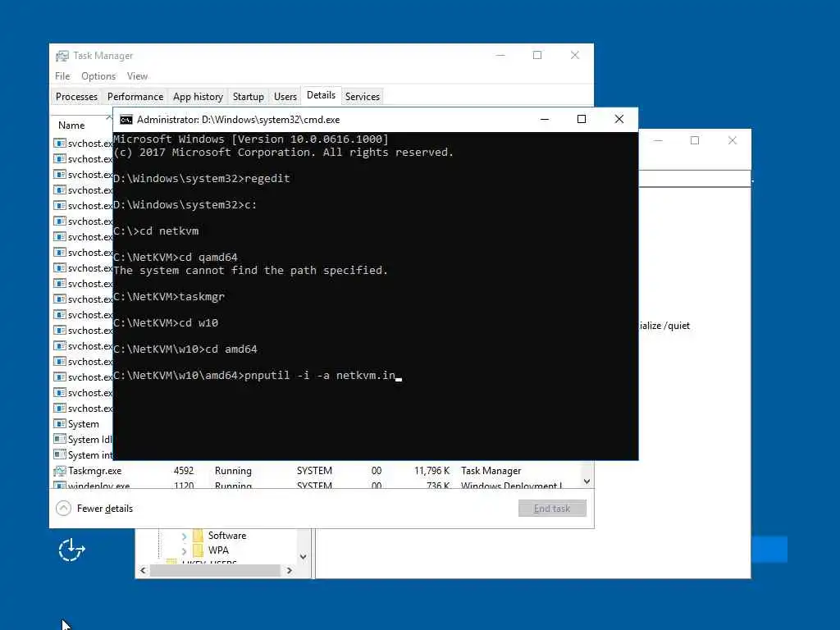Image resolution: width=840 pixels, height=630 pixels.
Task: Click PID 4592 in Taskmgr.exe row
Action: click(184, 471)
